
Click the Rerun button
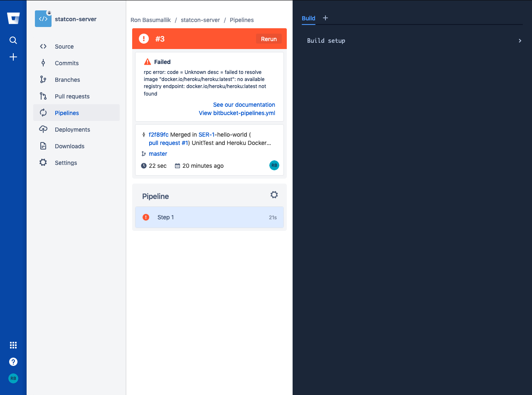(x=269, y=39)
